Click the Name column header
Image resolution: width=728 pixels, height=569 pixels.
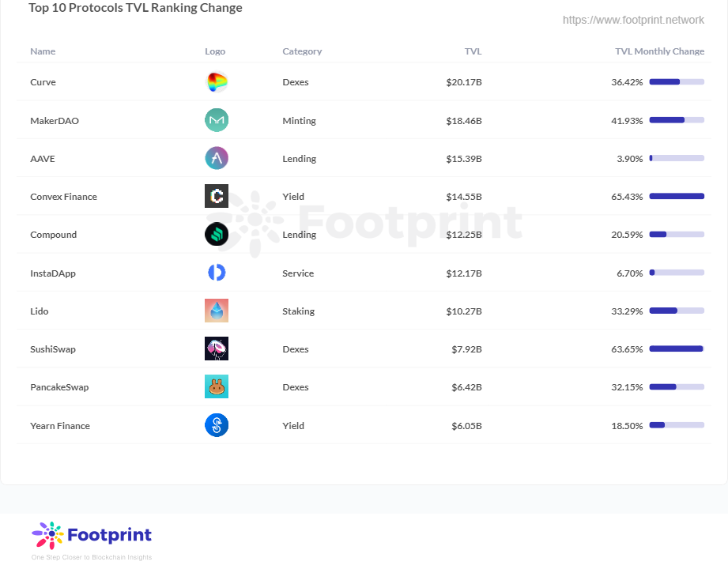point(43,51)
